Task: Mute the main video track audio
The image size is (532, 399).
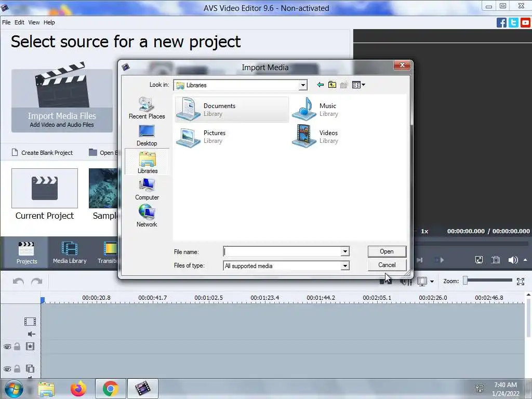Action: tap(31, 334)
